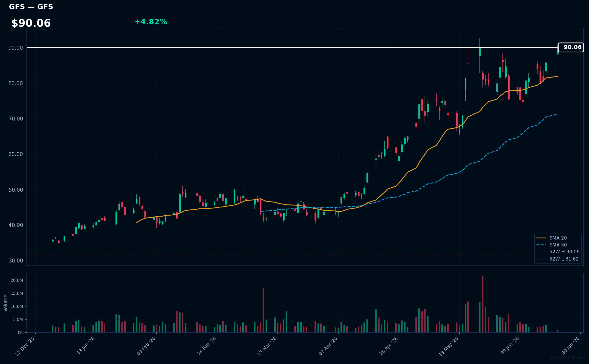Pick the "07 Apr '26" date label

pos(328,346)
